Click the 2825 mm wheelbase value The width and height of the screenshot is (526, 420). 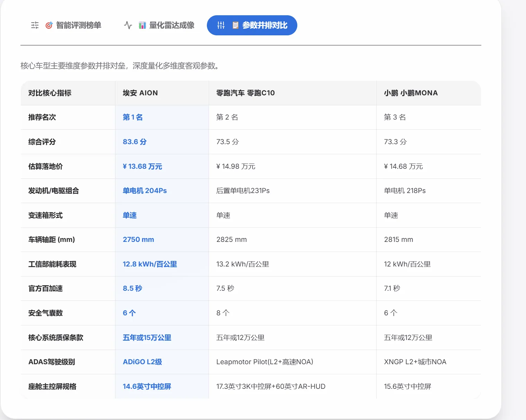coord(231,239)
